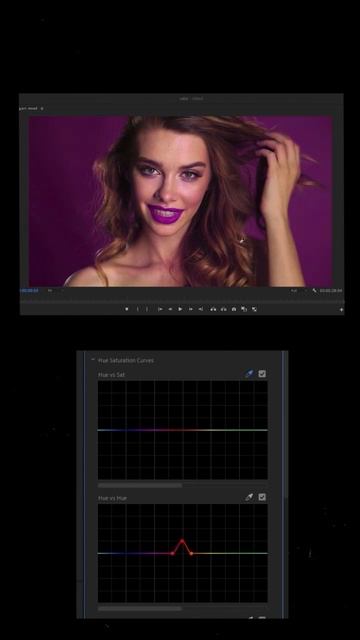
Task: Select the right control point on Hue vs Hue
Action: [191, 553]
